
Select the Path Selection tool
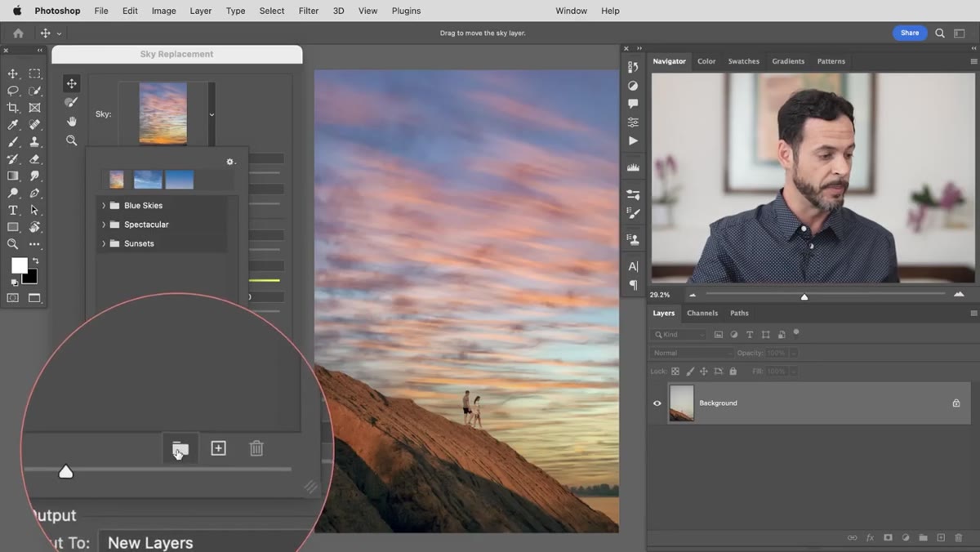(x=35, y=210)
